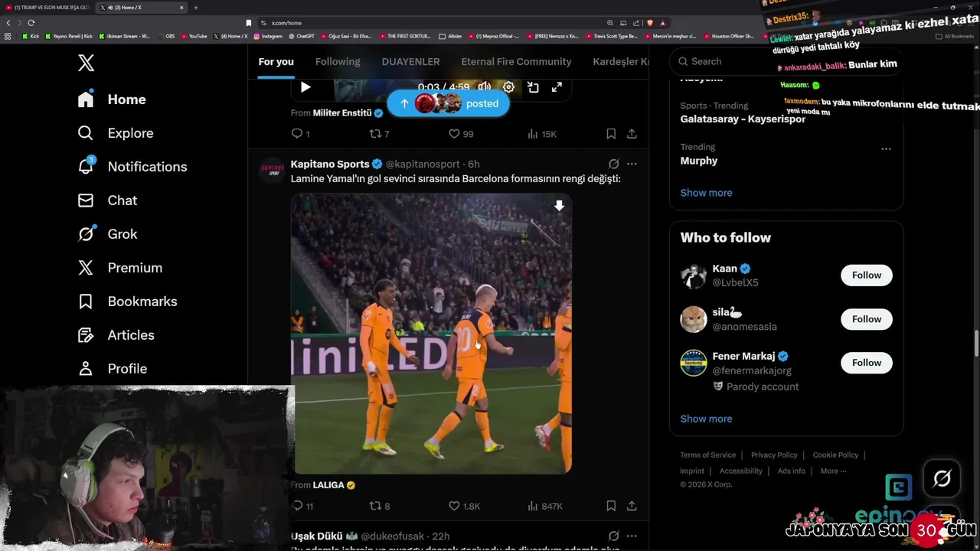The image size is (980, 551).
Task: Reply to post with 11 comments
Action: click(x=302, y=506)
